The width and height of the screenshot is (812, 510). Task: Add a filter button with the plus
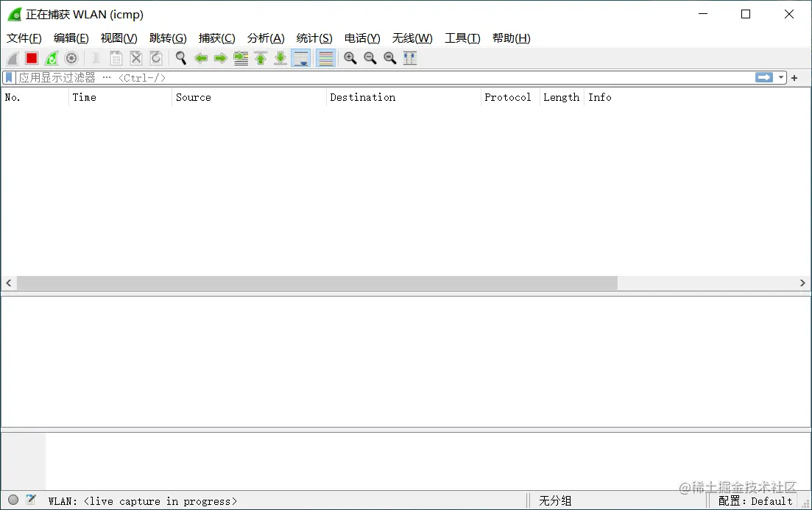coord(794,78)
